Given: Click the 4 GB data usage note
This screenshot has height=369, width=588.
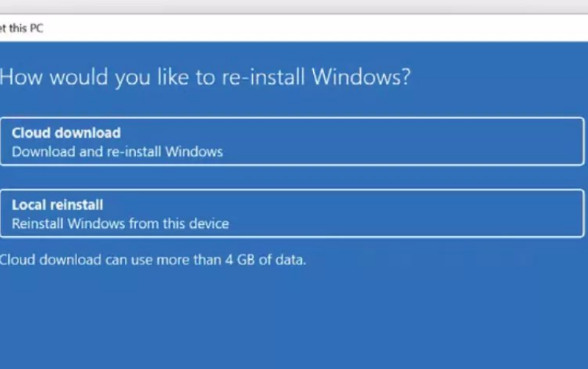Looking at the screenshot, I should tap(152, 259).
